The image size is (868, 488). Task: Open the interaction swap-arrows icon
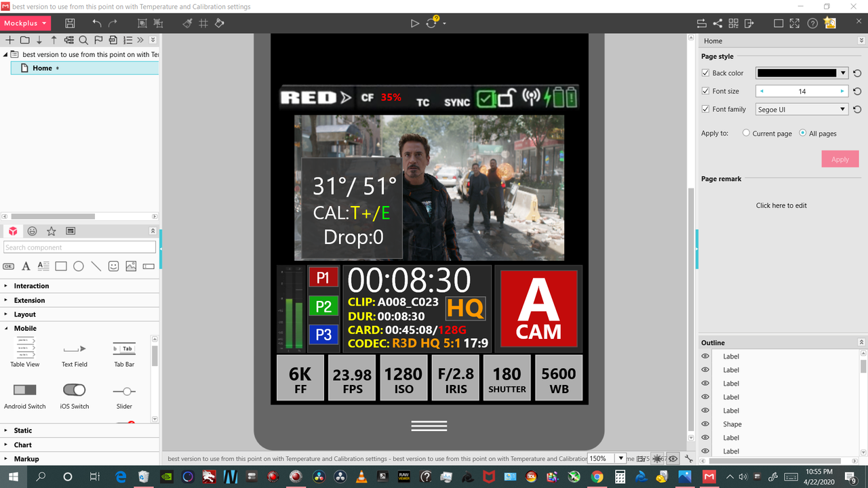coord(702,23)
